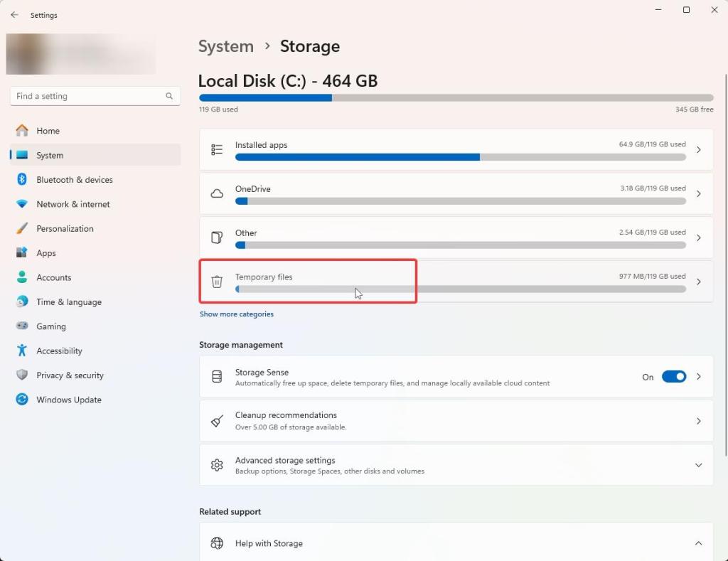Click the OneDrive cloud icon
Viewport: 728px width, 561px height.
pos(218,193)
